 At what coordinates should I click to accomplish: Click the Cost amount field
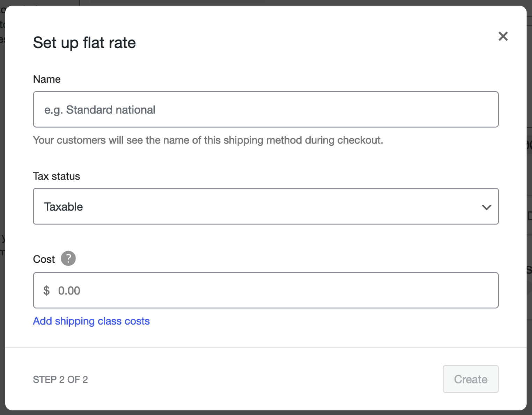(265, 290)
